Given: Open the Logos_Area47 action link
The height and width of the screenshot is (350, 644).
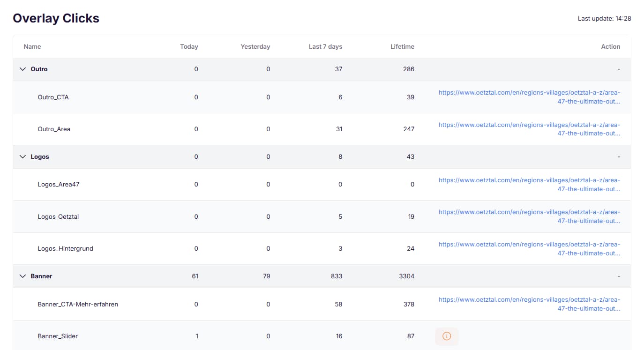Looking at the screenshot, I should (530, 184).
